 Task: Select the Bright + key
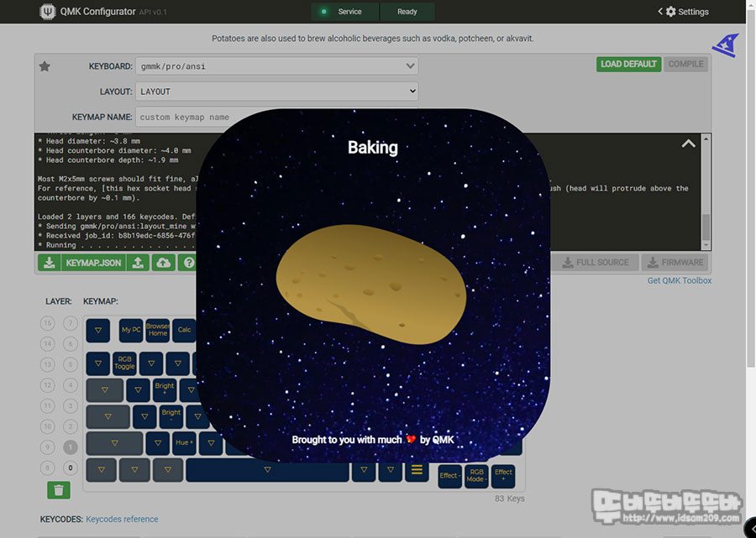point(165,389)
